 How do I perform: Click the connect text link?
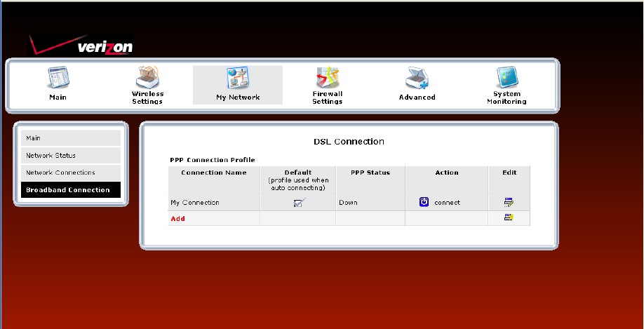click(447, 203)
